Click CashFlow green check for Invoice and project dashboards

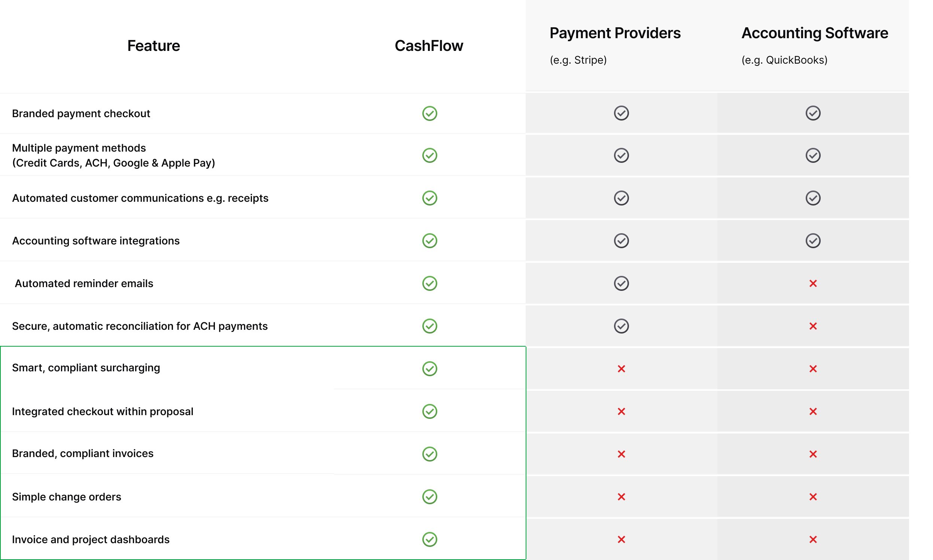click(x=429, y=540)
